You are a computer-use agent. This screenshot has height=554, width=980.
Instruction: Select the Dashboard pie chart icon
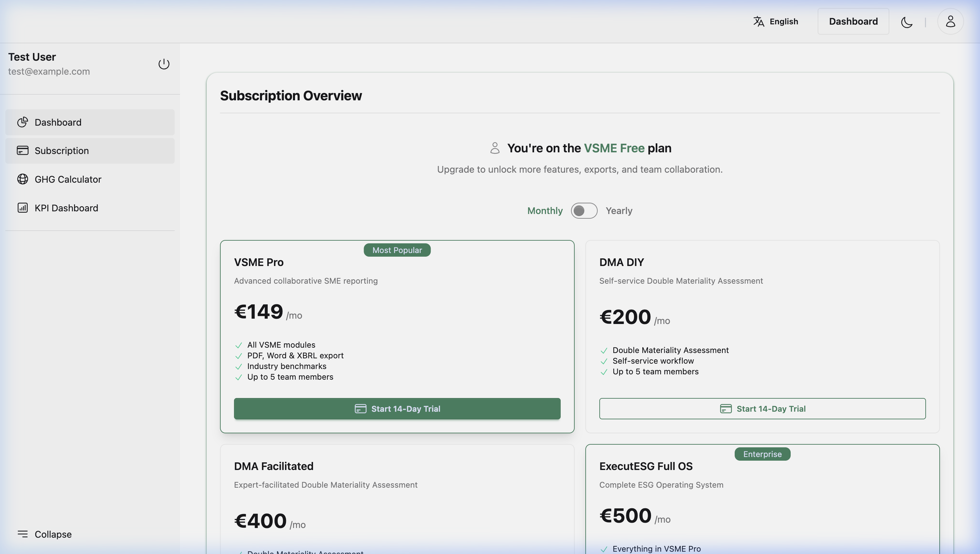[22, 122]
